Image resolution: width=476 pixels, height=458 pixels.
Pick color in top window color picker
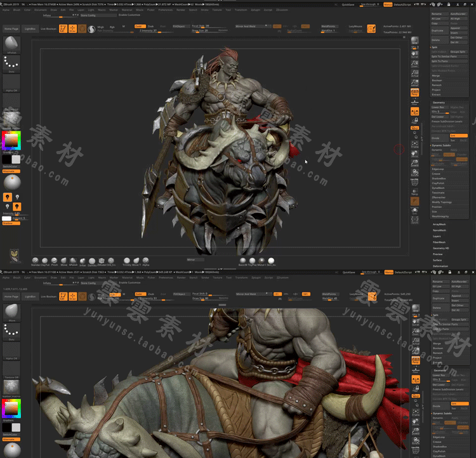(11, 140)
